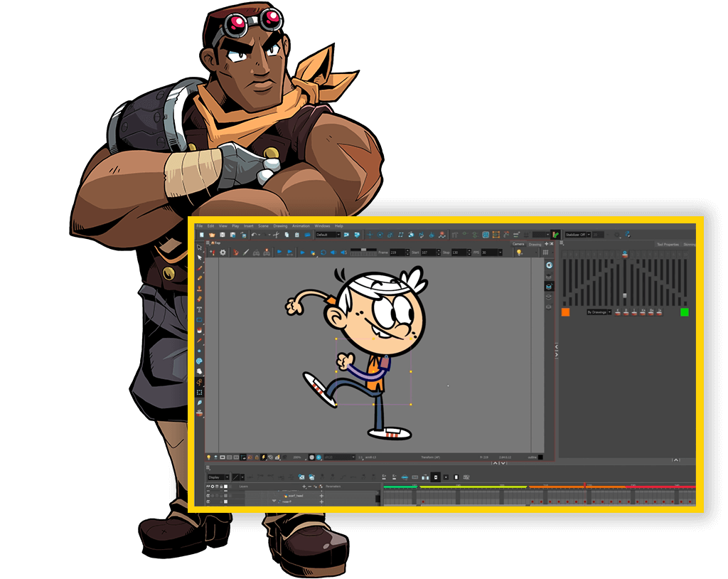
Task: Play the animation
Action: click(x=302, y=253)
